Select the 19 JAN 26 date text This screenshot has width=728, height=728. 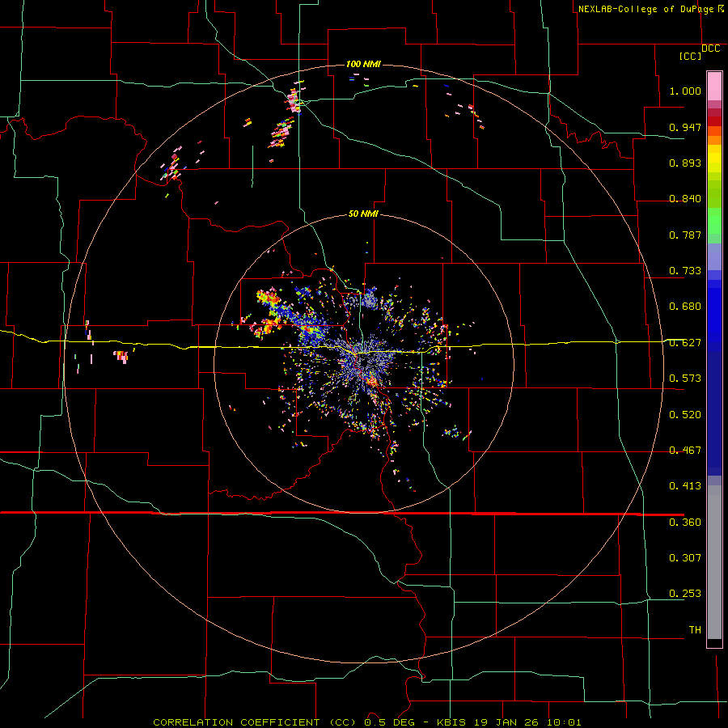(506, 722)
